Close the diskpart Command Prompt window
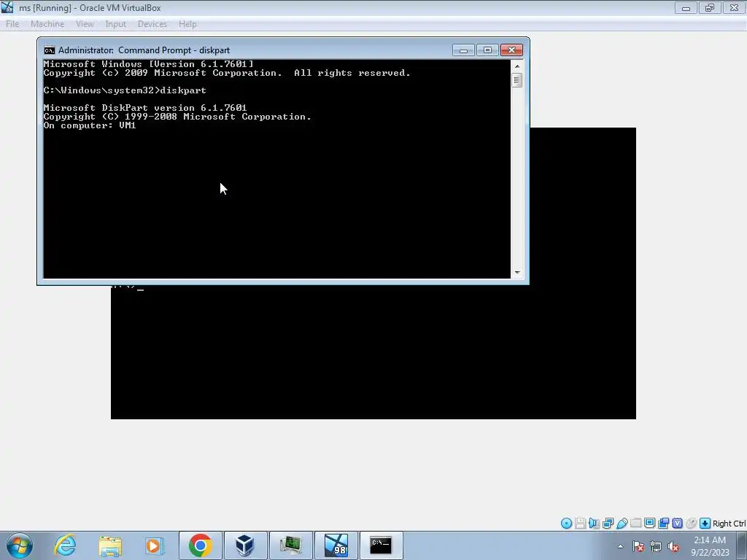747x560 pixels. coord(511,50)
